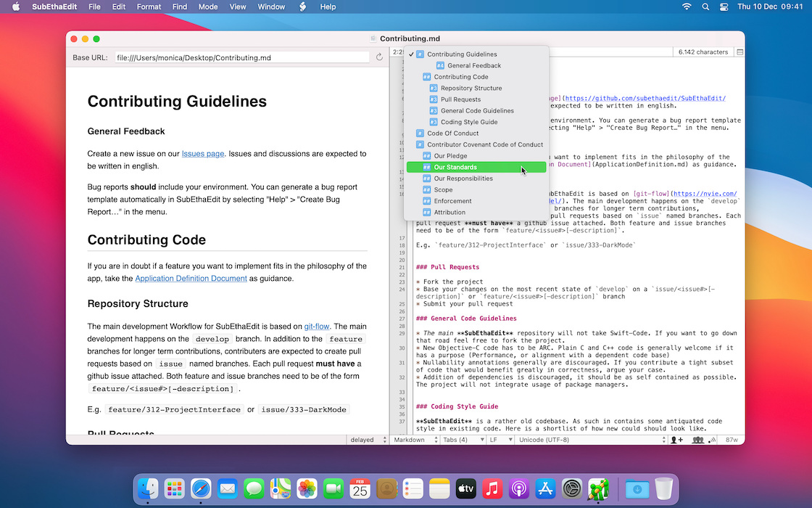Image resolution: width=812 pixels, height=508 pixels.
Task: Click the reload preview icon
Action: [x=378, y=57]
